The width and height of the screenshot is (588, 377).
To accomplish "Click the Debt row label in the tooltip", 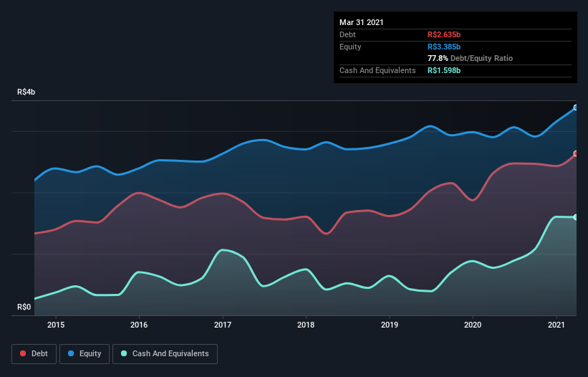I will point(347,34).
